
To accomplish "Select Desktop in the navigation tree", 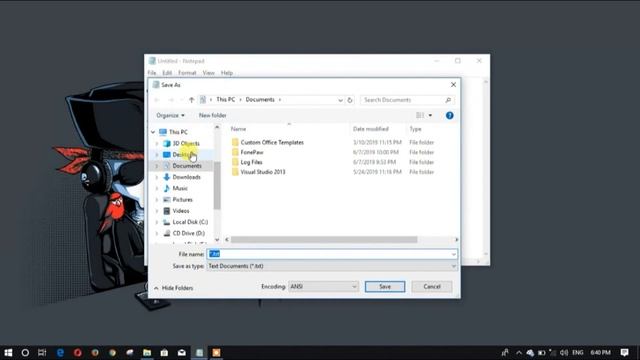I will (x=182, y=155).
